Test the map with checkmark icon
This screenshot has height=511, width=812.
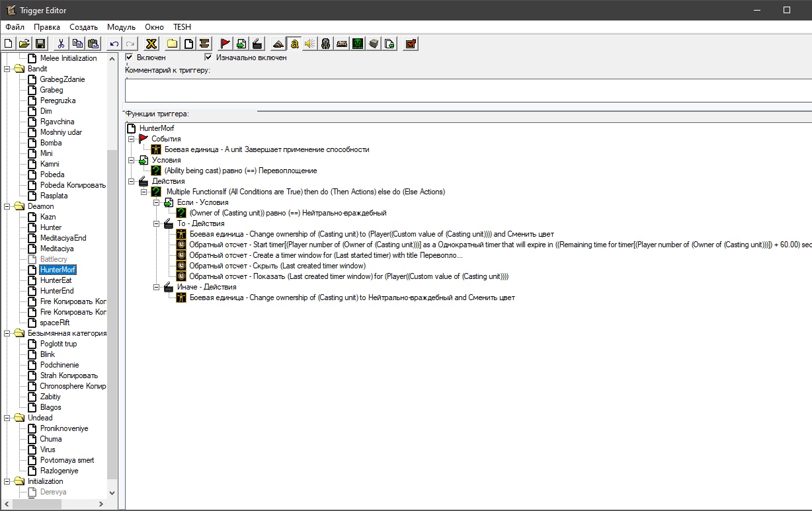click(411, 44)
